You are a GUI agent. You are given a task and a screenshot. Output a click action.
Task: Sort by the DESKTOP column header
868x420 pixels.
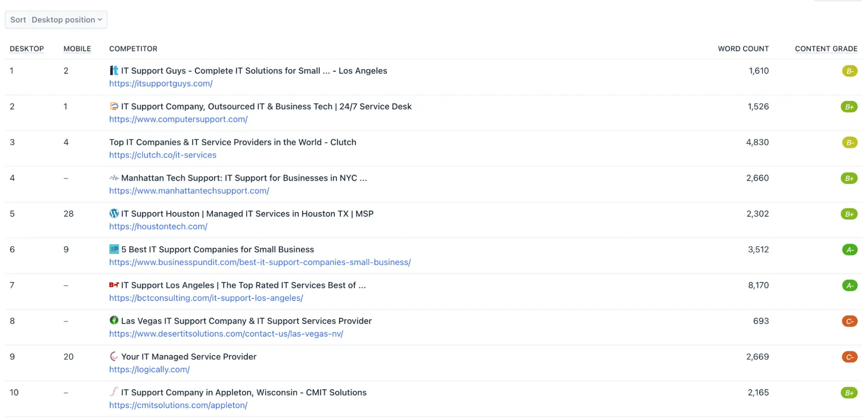26,49
